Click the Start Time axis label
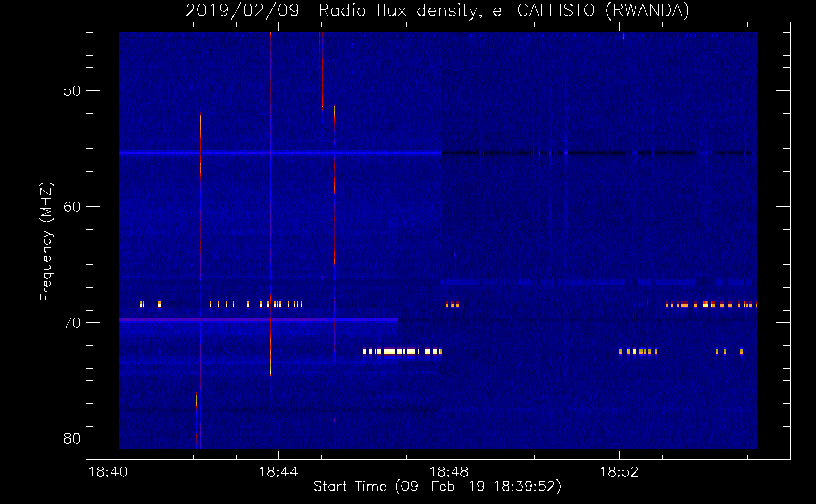This screenshot has height=504, width=816. (x=437, y=487)
